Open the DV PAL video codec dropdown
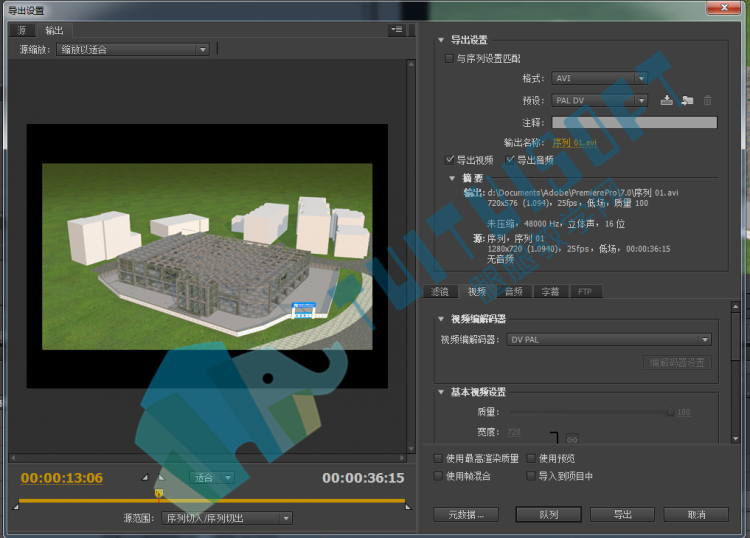This screenshot has height=538, width=750. [x=609, y=340]
